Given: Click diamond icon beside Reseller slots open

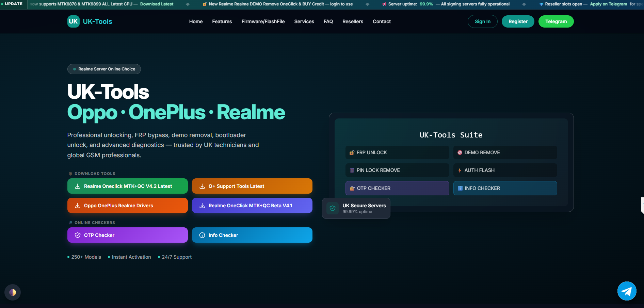Looking at the screenshot, I should point(541,4).
